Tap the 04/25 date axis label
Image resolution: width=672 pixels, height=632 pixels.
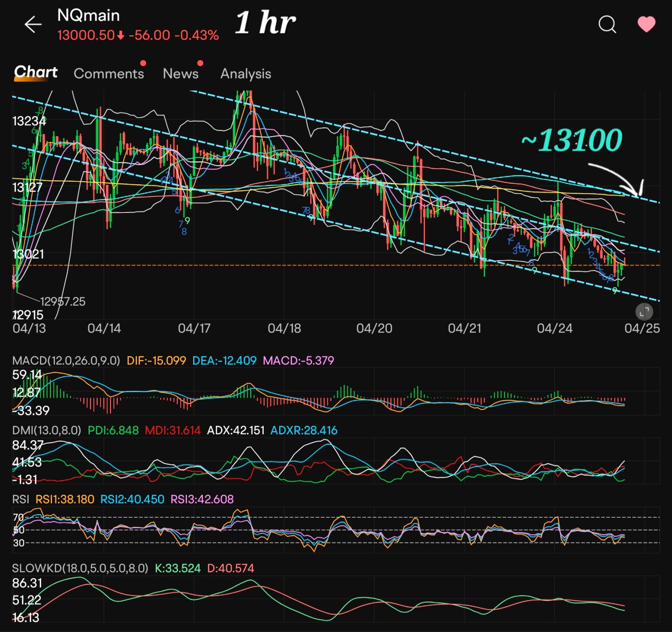642,328
